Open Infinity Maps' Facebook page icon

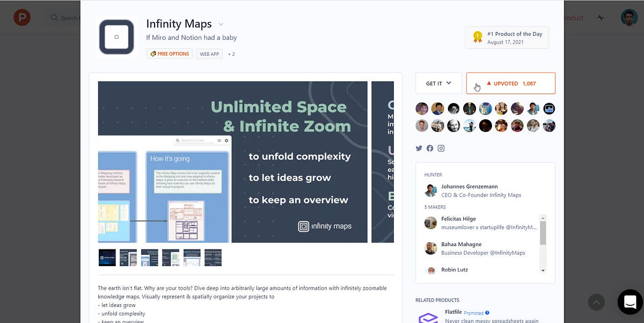430,148
